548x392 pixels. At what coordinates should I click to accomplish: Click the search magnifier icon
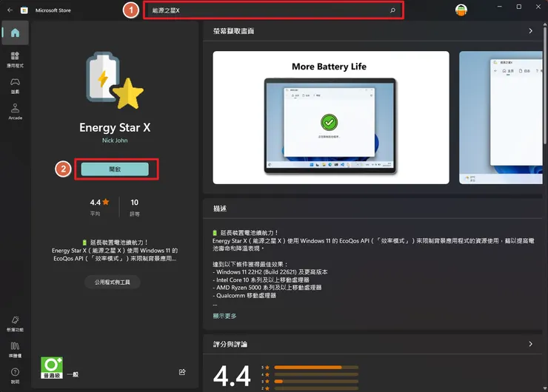pos(392,10)
